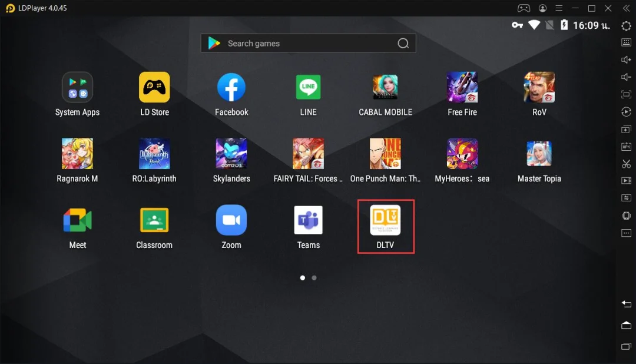Increase volume using sidebar speaker plus
Viewport: 636px width, 364px height.
pos(626,59)
